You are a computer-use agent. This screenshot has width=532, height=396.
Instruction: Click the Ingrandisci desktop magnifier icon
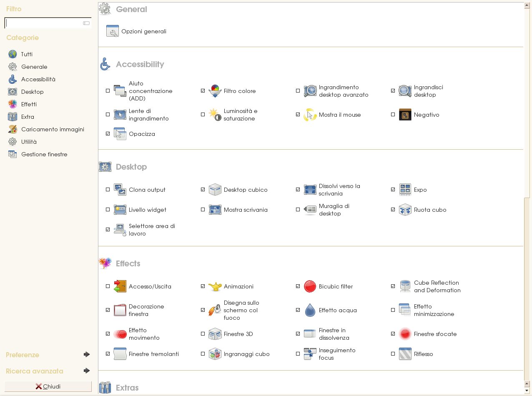click(x=405, y=91)
